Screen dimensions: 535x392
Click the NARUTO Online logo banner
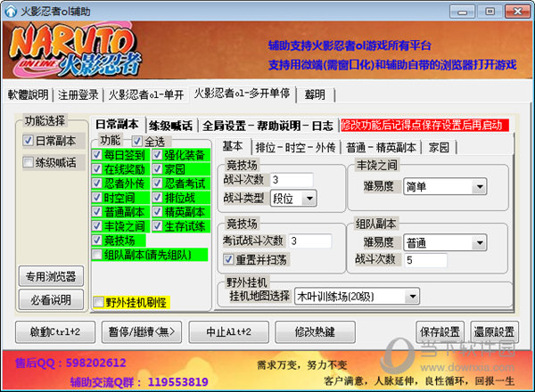(75, 50)
